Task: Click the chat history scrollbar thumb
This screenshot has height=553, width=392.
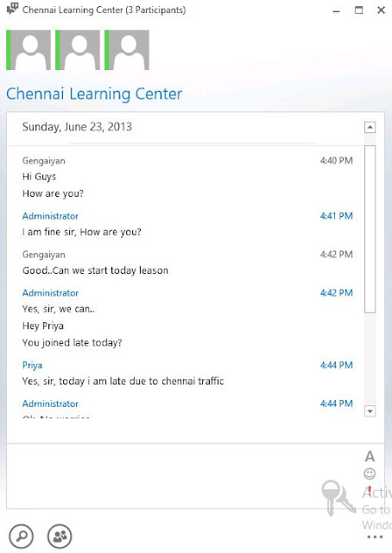Action: tap(370, 229)
